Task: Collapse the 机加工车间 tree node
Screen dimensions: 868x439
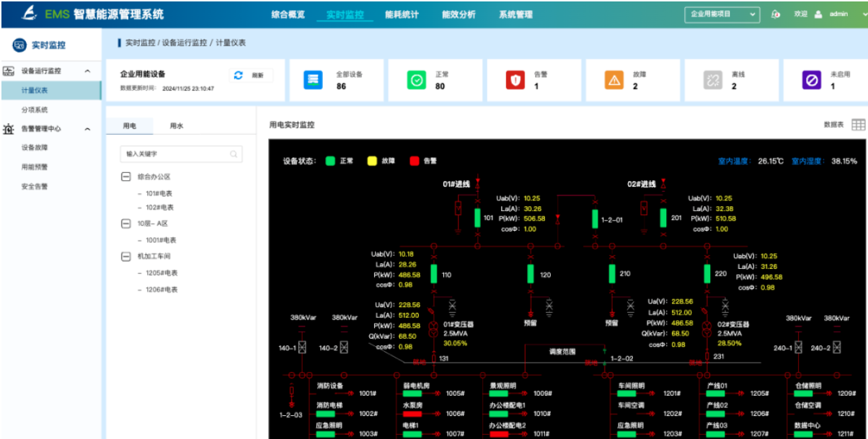Action: (x=126, y=256)
